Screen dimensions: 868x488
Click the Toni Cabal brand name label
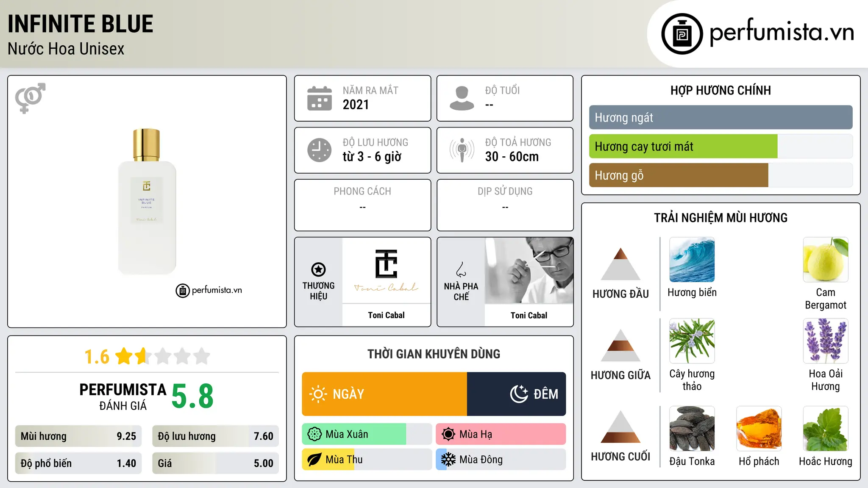tap(386, 315)
